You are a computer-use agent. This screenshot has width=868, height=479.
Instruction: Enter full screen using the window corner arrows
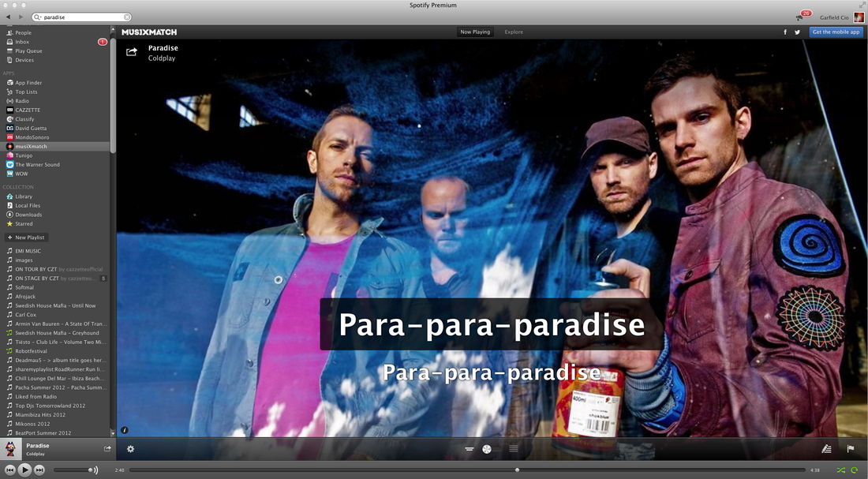point(862,5)
